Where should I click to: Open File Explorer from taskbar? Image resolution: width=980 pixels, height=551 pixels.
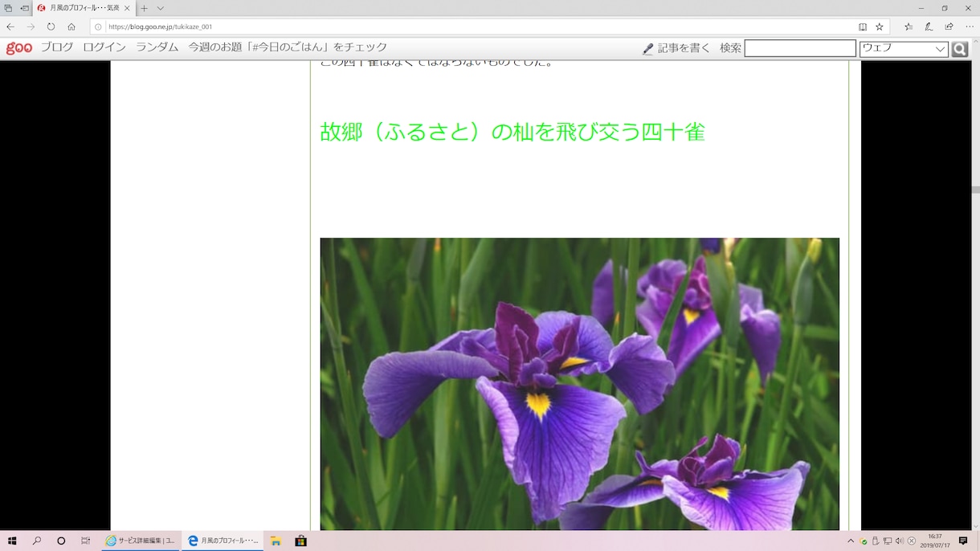coord(276,541)
